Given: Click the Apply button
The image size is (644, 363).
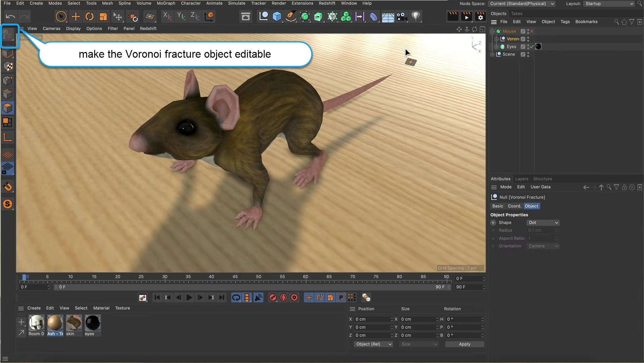Looking at the screenshot, I should pyautogui.click(x=464, y=344).
